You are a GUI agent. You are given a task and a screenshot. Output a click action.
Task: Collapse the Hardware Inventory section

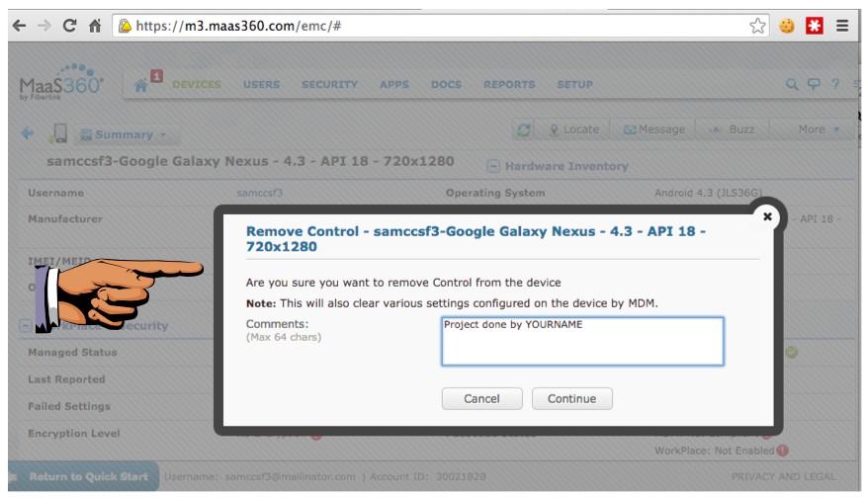pos(493,166)
